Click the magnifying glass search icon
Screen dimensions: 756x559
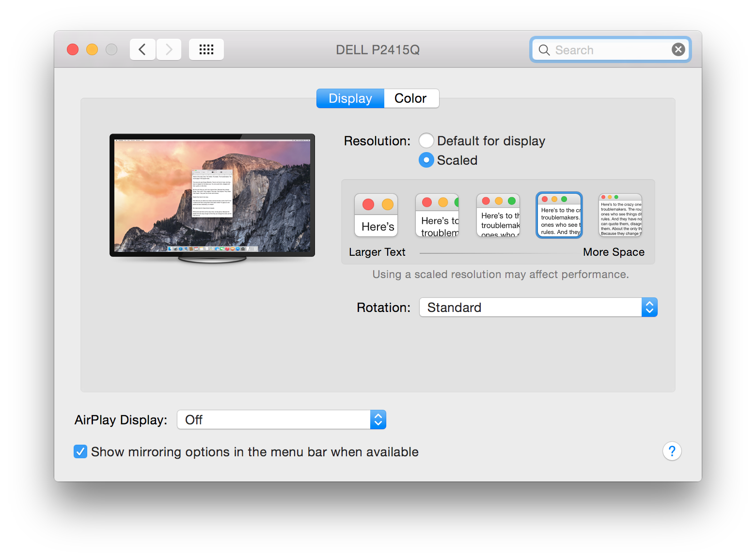point(544,50)
